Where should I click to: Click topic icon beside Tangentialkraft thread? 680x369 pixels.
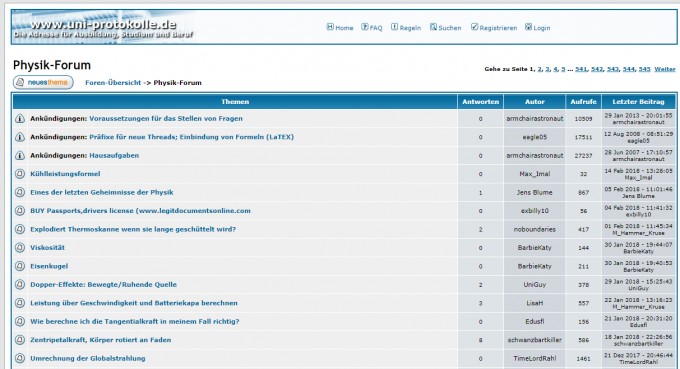20,321
